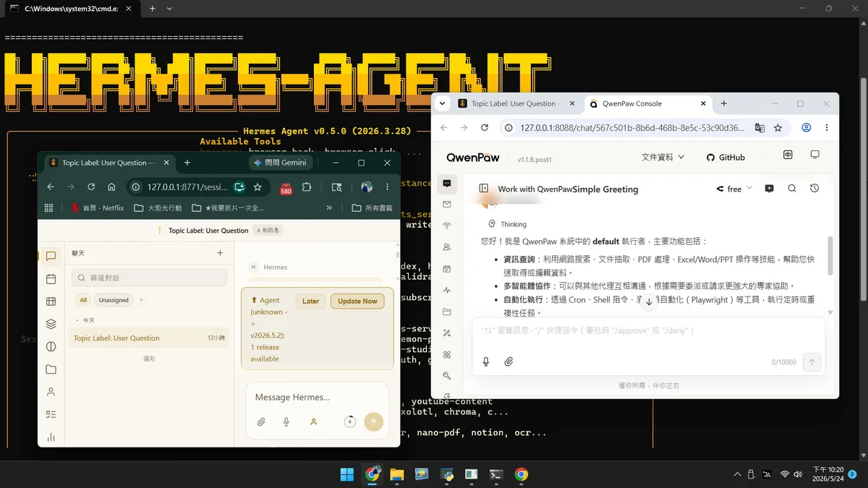This screenshot has height=488, width=868.
Task: Open the person profile icon in Hermes sidebar
Action: click(51, 392)
